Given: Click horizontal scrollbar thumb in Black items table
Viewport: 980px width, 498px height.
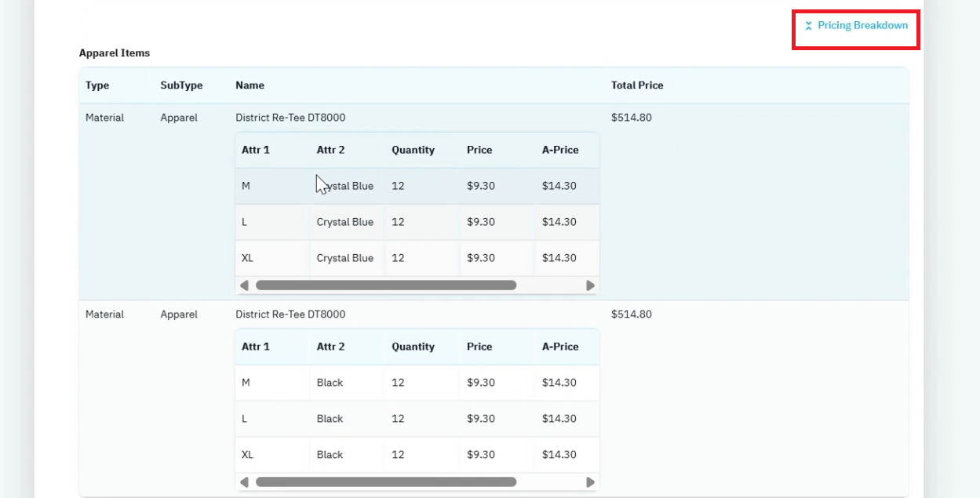Looking at the screenshot, I should coord(386,482).
